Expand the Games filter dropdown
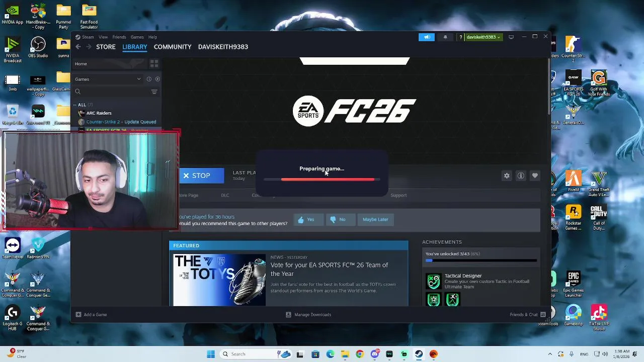644x362 pixels. tap(108, 79)
